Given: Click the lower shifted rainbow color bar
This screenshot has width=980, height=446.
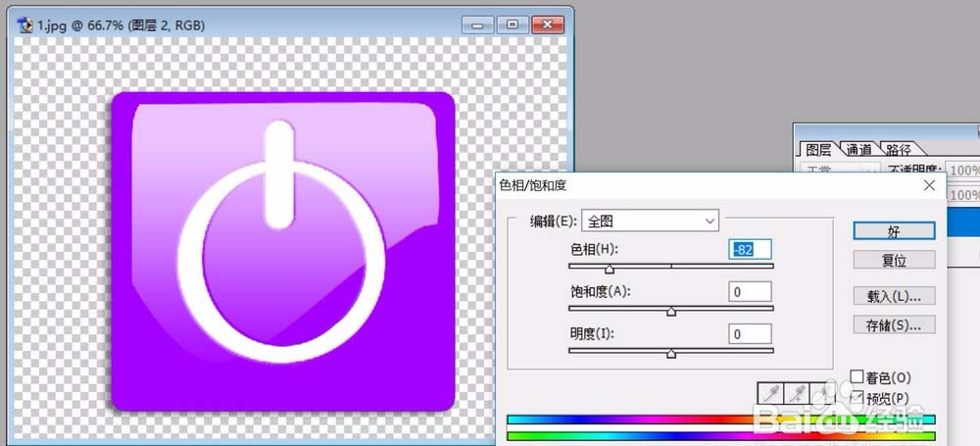Looking at the screenshot, I should click(721, 436).
